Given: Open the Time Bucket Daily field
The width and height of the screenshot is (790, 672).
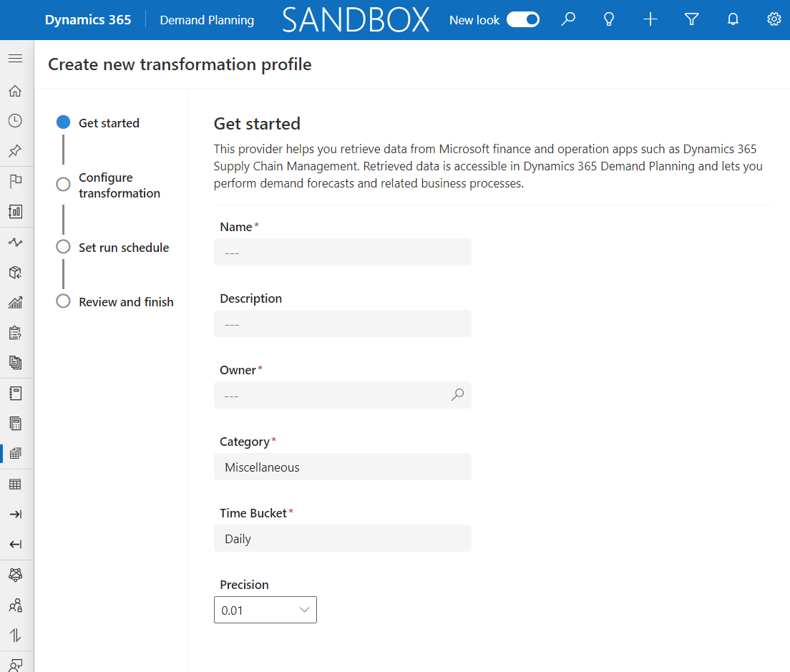Looking at the screenshot, I should coord(343,538).
